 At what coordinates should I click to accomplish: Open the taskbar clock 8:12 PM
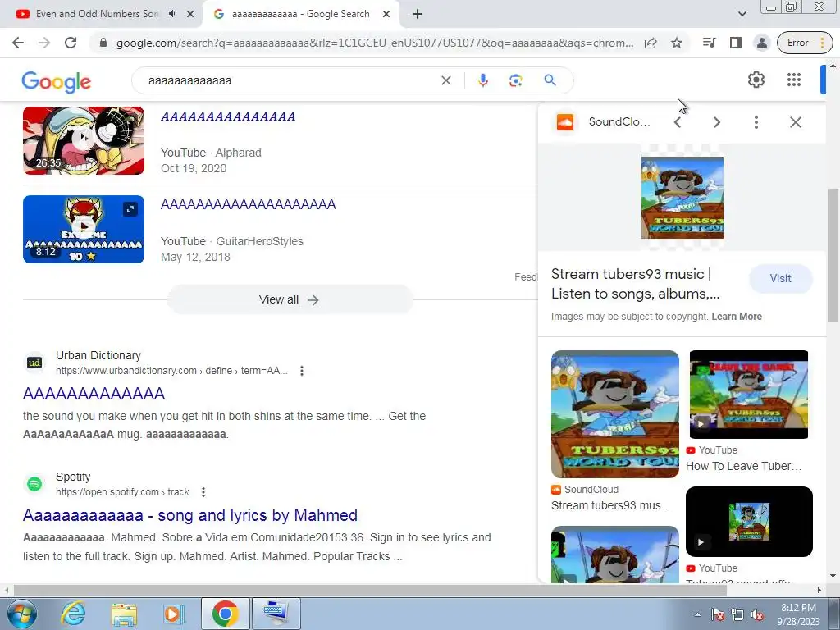(x=798, y=614)
